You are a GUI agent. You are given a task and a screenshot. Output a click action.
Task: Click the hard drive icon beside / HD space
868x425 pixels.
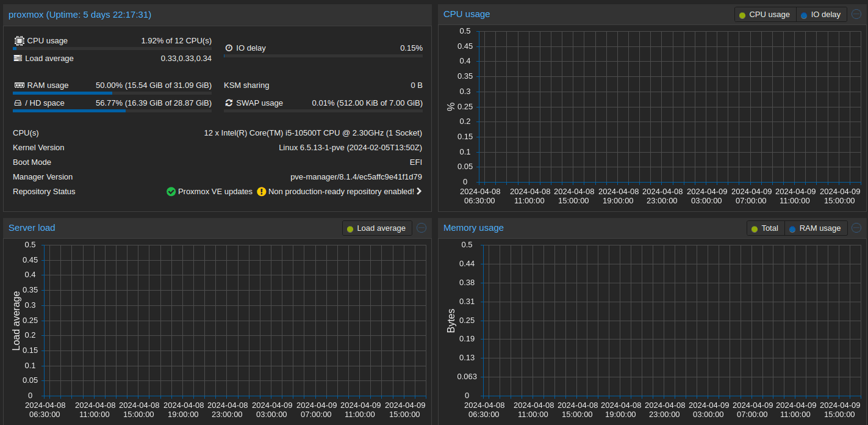tap(18, 103)
